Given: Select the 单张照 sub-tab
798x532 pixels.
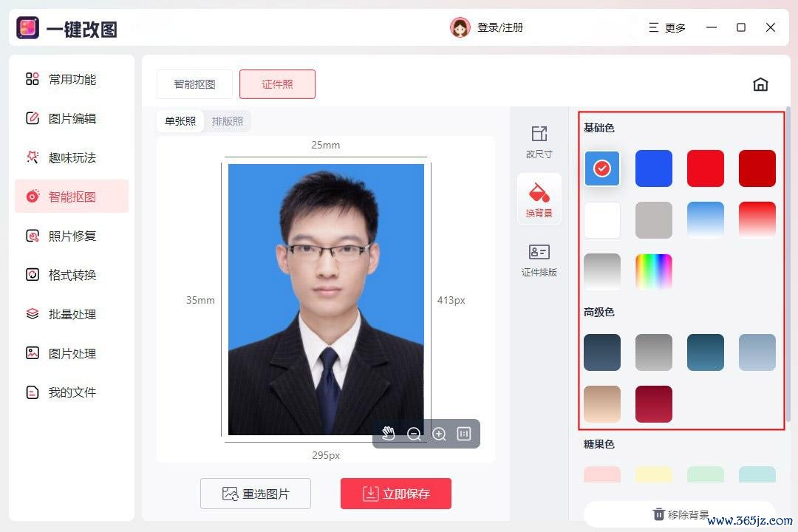Looking at the screenshot, I should (x=180, y=121).
